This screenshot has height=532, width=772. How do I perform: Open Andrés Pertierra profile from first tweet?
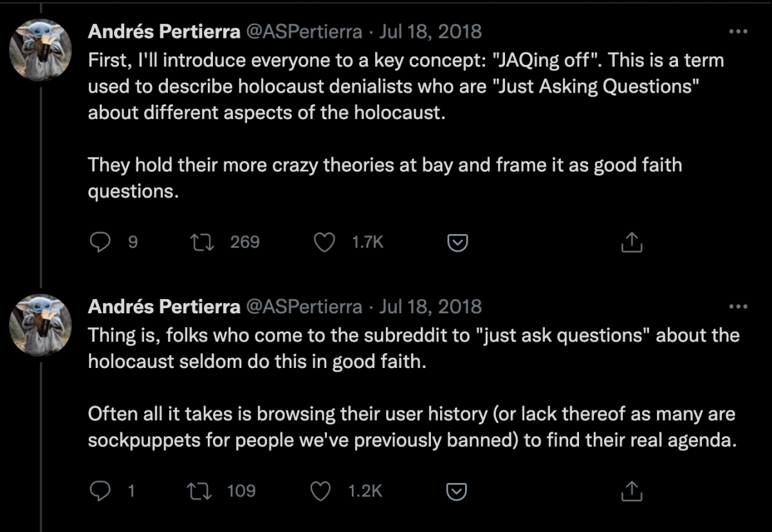point(164,31)
